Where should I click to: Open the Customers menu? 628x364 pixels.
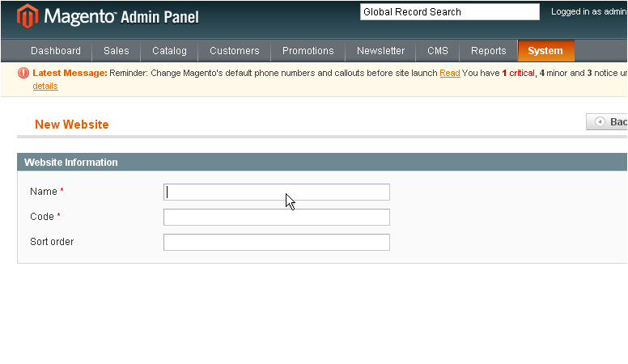point(235,51)
